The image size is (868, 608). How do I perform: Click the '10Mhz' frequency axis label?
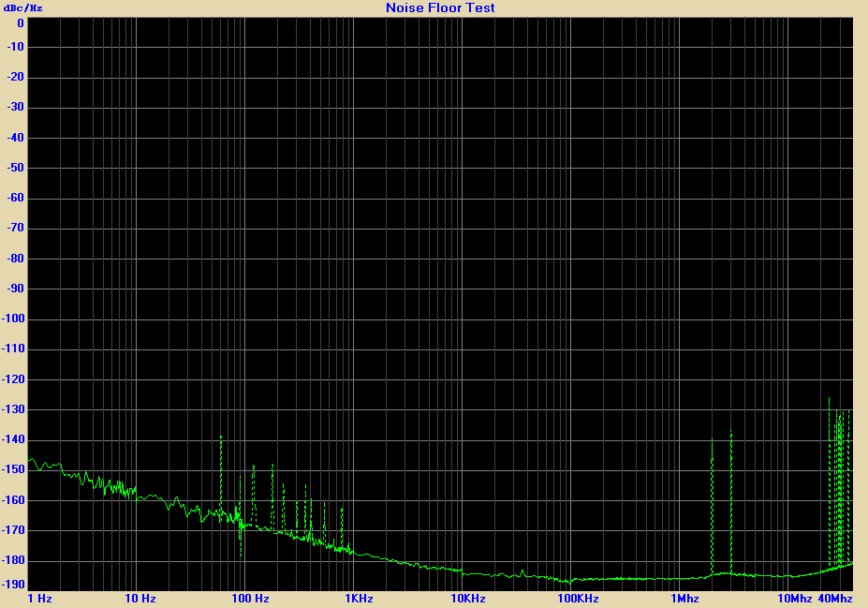(x=794, y=599)
